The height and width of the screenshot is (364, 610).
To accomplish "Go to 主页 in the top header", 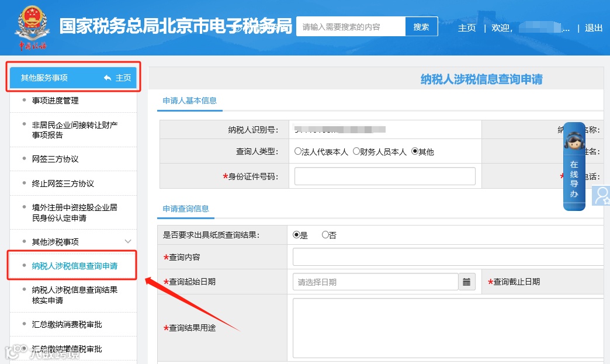I will [x=467, y=28].
